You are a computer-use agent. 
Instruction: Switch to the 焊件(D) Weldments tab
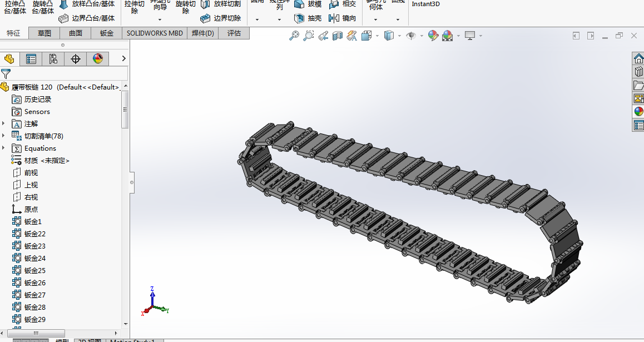203,33
